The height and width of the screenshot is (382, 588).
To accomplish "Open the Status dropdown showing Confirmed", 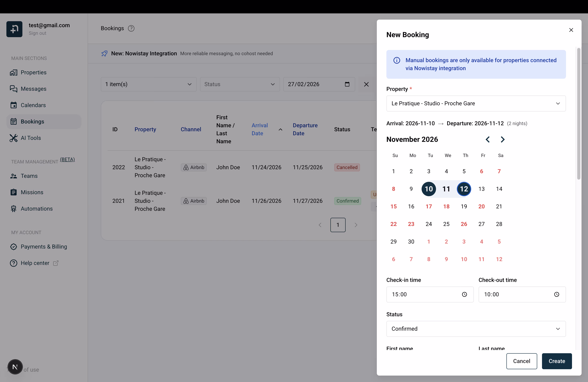I will (x=476, y=329).
